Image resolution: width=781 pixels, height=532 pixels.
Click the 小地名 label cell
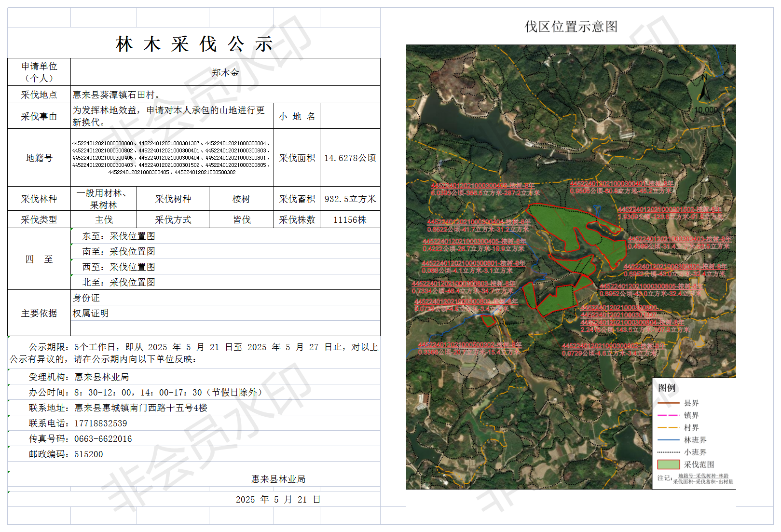297,116
